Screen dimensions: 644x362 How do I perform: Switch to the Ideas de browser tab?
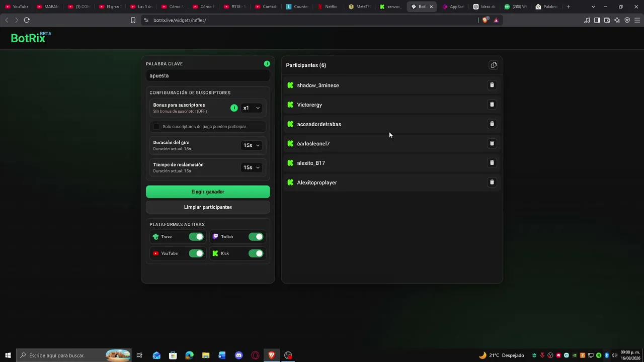coord(484,7)
